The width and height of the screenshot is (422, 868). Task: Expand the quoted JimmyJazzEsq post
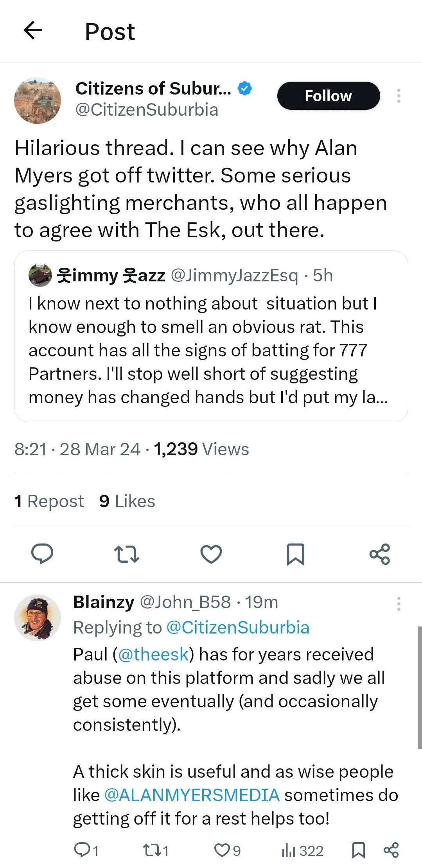[x=211, y=336]
